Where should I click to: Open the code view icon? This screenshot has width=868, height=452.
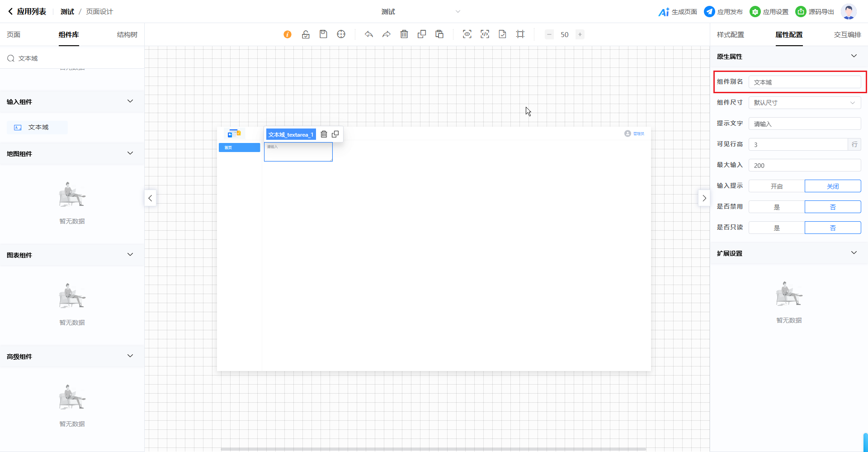(485, 34)
